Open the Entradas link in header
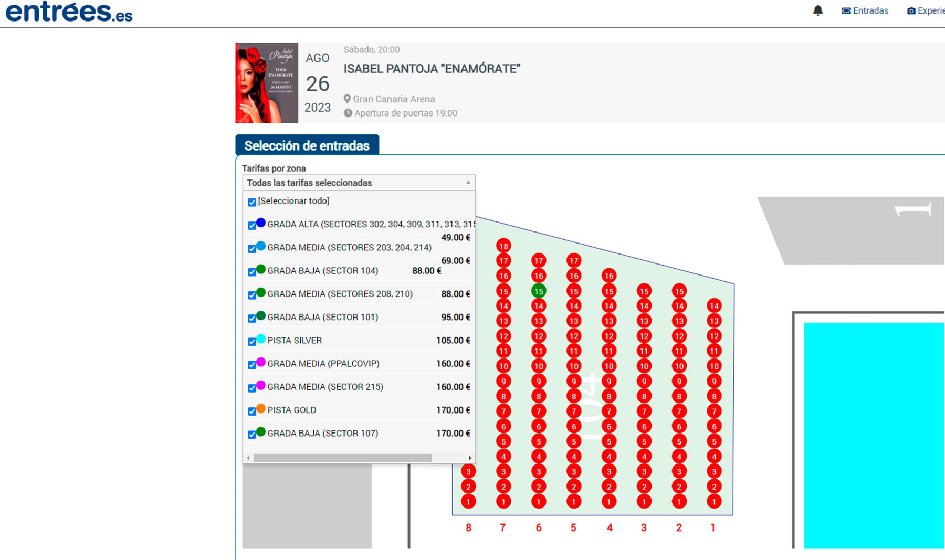The height and width of the screenshot is (560, 945). (865, 10)
